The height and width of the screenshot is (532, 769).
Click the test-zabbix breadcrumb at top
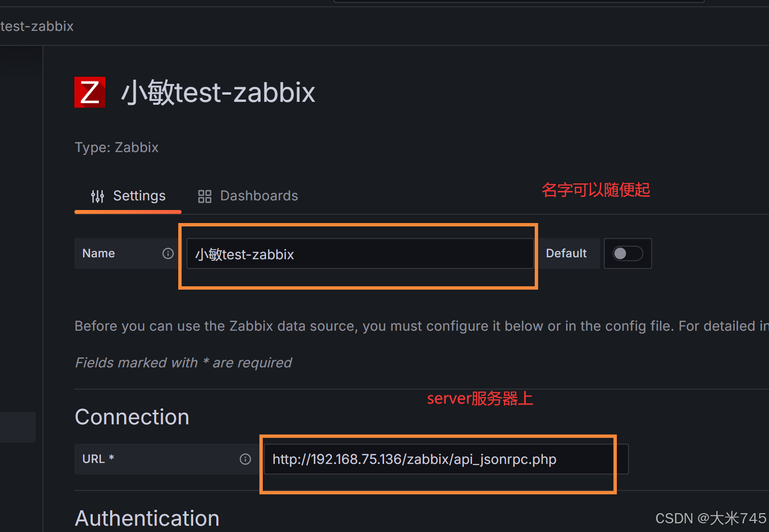[x=37, y=26]
